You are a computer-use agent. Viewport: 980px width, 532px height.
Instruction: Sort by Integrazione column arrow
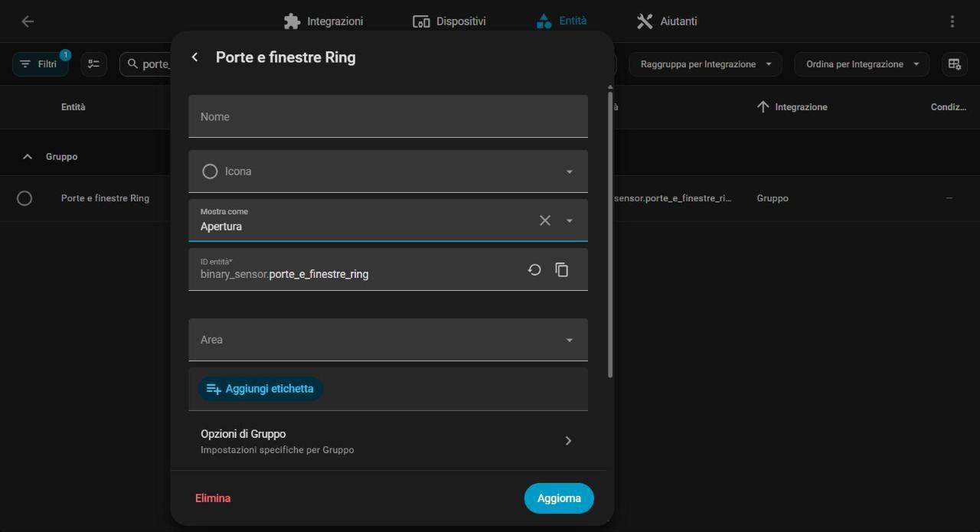tap(763, 107)
